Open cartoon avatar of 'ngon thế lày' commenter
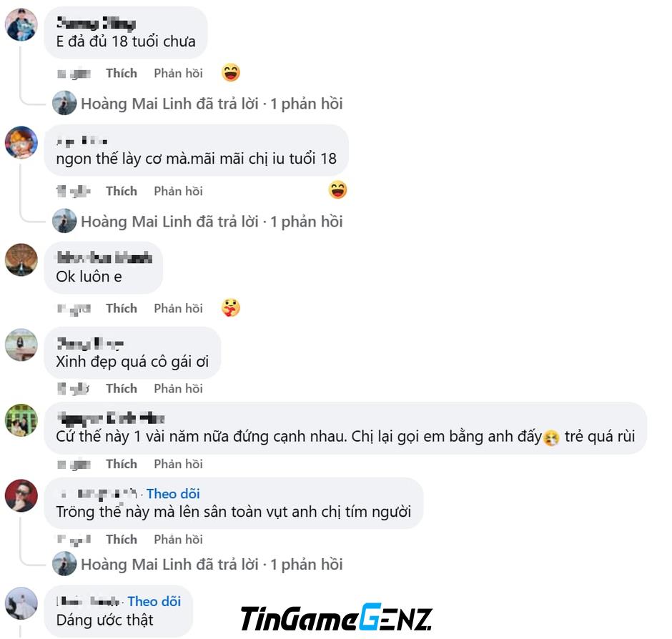This screenshot has height=639, width=672. point(21,142)
